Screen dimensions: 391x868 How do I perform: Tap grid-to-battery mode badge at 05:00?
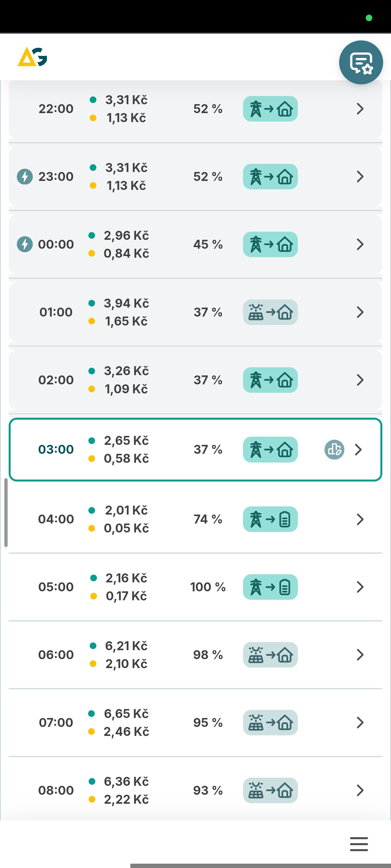click(x=270, y=587)
